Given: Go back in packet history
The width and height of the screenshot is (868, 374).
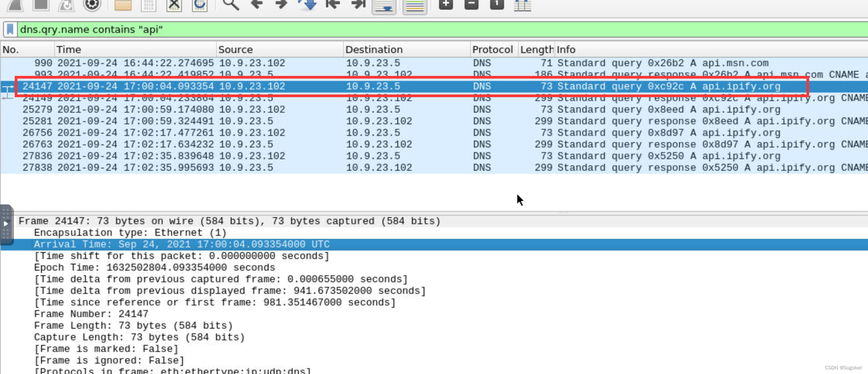Looking at the screenshot, I should 256,5.
